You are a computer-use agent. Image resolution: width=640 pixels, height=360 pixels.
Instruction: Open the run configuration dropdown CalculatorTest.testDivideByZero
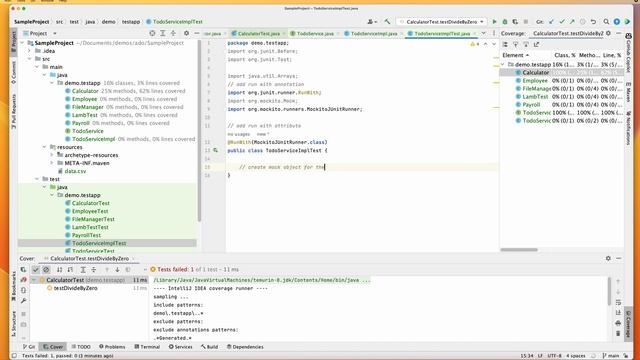[x=442, y=22]
